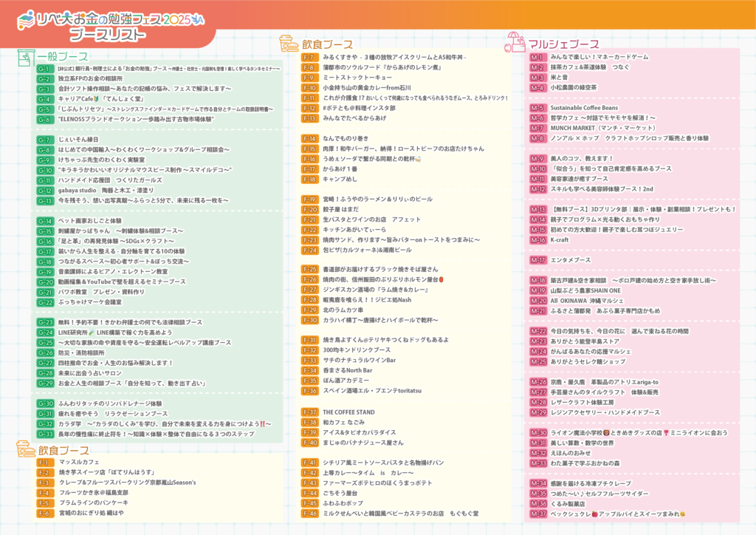Click the 一般ブース counter icon
The height and width of the screenshot is (535, 756).
coord(25,58)
